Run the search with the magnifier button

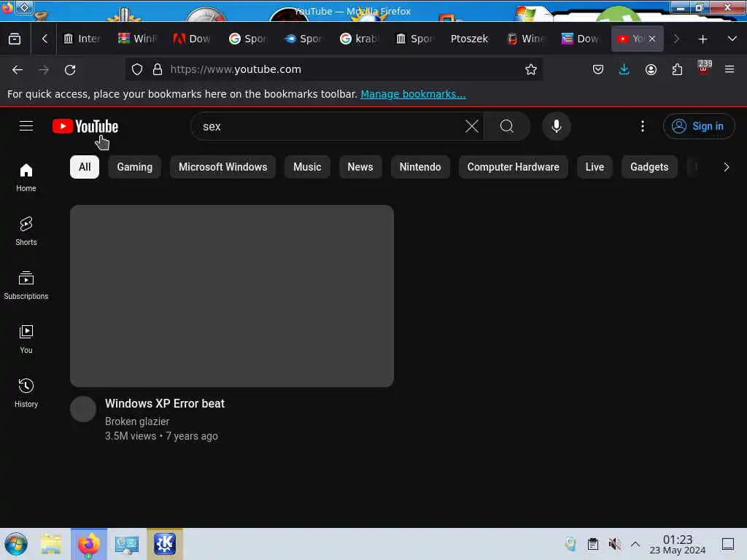tap(507, 126)
